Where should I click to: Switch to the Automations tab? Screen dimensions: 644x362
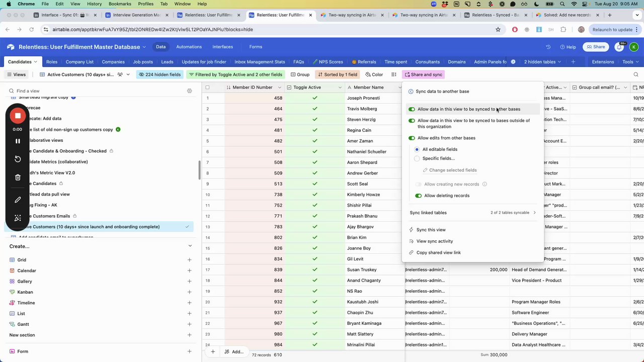[x=189, y=47]
